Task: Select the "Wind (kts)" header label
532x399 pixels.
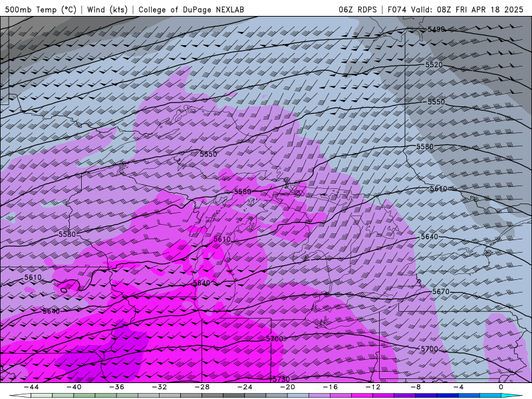Action: [107, 9]
